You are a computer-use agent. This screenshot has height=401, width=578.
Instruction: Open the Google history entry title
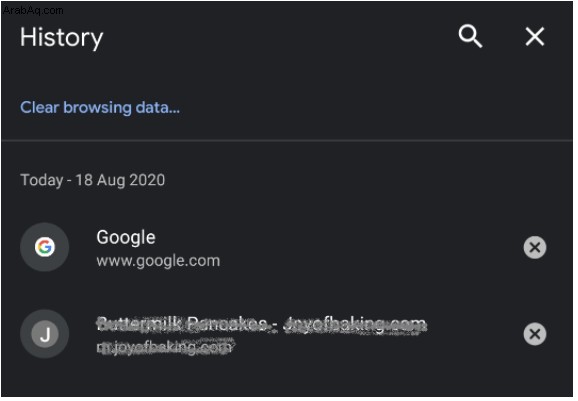tap(126, 237)
